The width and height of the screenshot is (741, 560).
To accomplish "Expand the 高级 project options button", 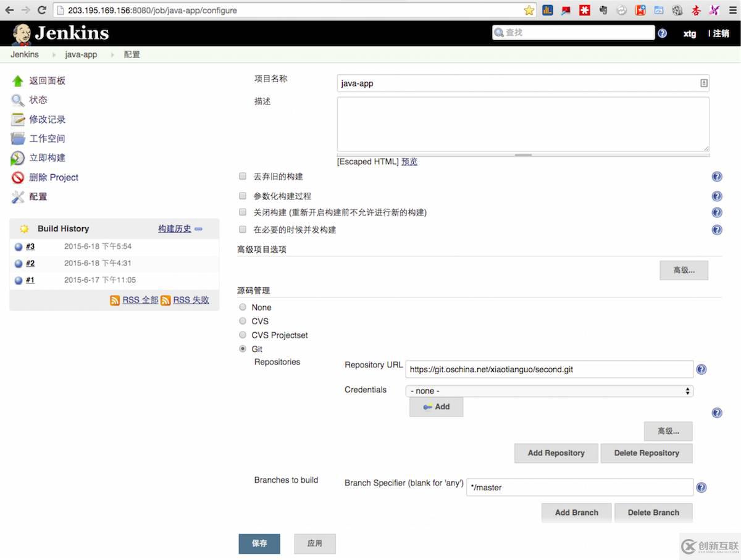I will [x=684, y=270].
